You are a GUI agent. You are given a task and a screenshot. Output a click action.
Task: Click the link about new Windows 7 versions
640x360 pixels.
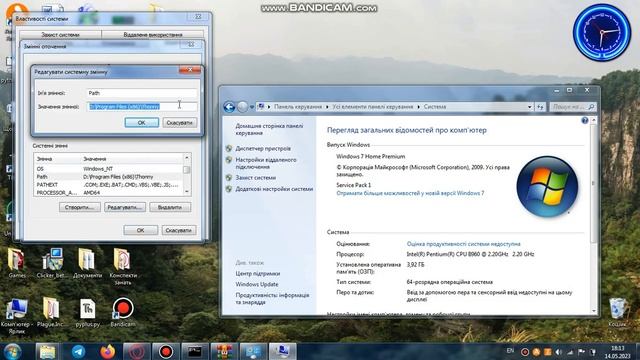[x=410, y=193]
